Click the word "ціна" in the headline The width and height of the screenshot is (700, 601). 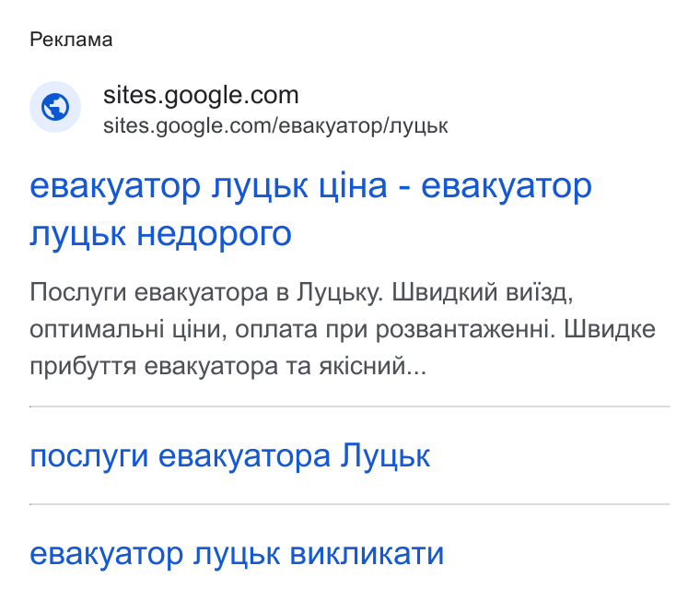pyautogui.click(x=353, y=186)
